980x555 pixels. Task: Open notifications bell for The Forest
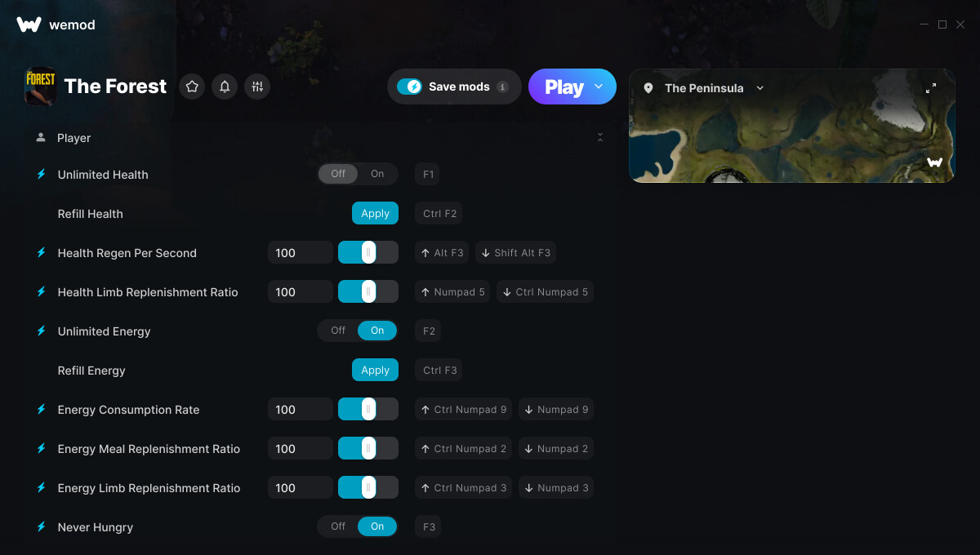point(225,87)
